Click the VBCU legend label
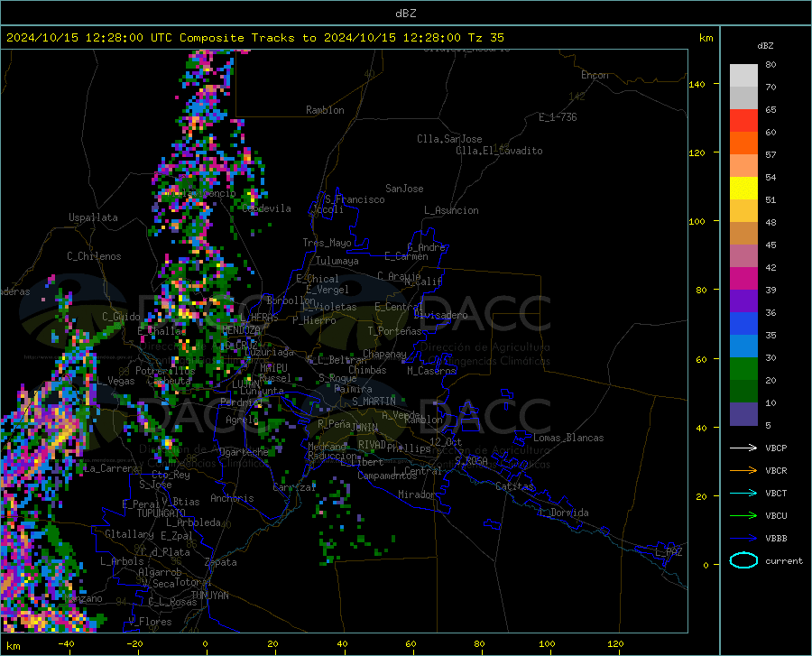 [x=776, y=516]
